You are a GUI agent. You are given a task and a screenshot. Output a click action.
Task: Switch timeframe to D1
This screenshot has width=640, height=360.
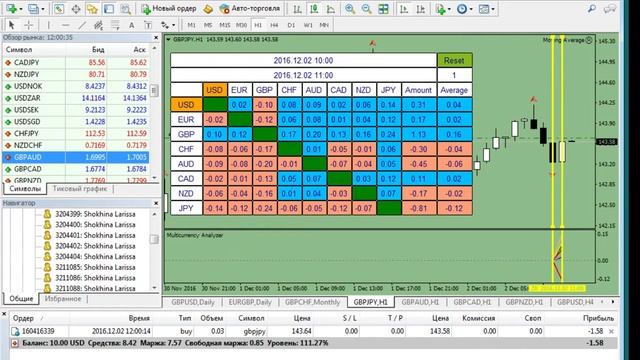pyautogui.click(x=291, y=25)
